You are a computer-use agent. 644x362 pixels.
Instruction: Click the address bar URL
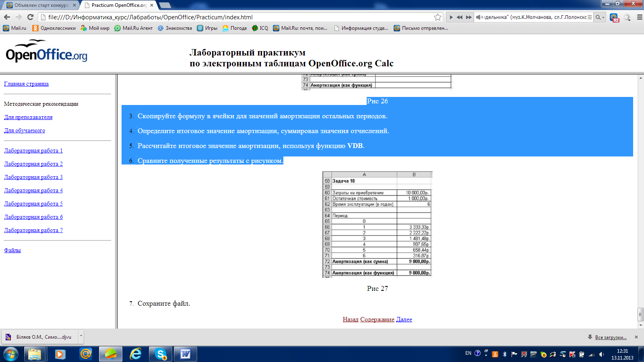[151, 17]
